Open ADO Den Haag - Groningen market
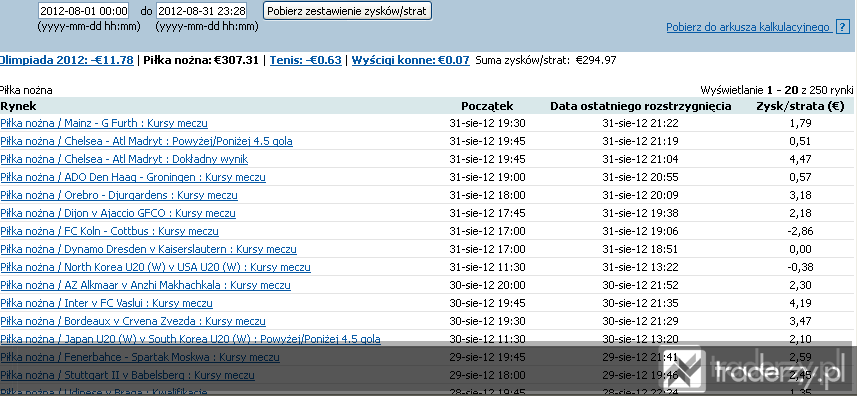Viewport: 857px width, 396px height. (x=133, y=178)
